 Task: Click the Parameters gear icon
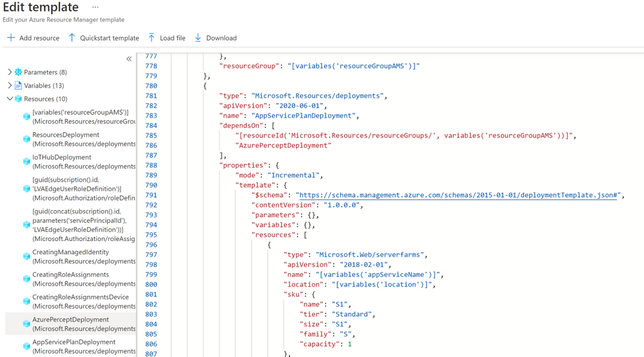[18, 72]
